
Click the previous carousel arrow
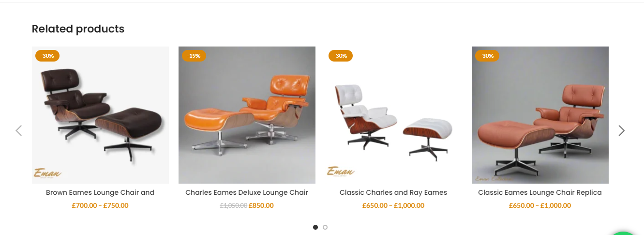pyautogui.click(x=19, y=130)
